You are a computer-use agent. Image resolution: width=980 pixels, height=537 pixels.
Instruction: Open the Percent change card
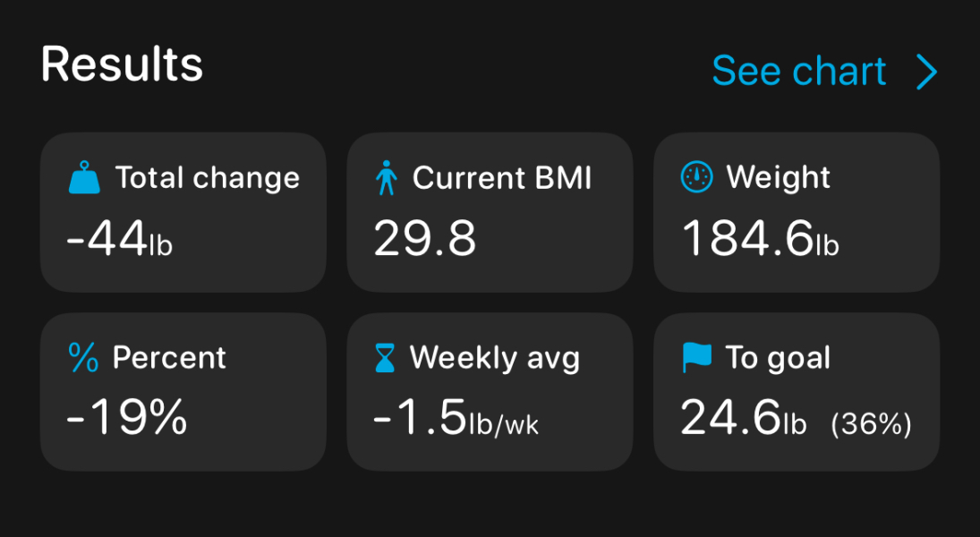click(183, 392)
